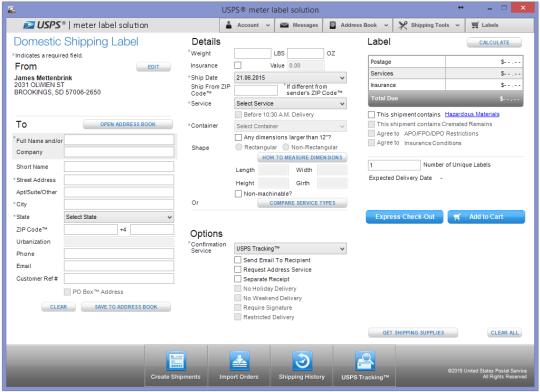Viewport: 540px width, 392px height.
Task: Click the Address Book menu label
Action: point(359,25)
